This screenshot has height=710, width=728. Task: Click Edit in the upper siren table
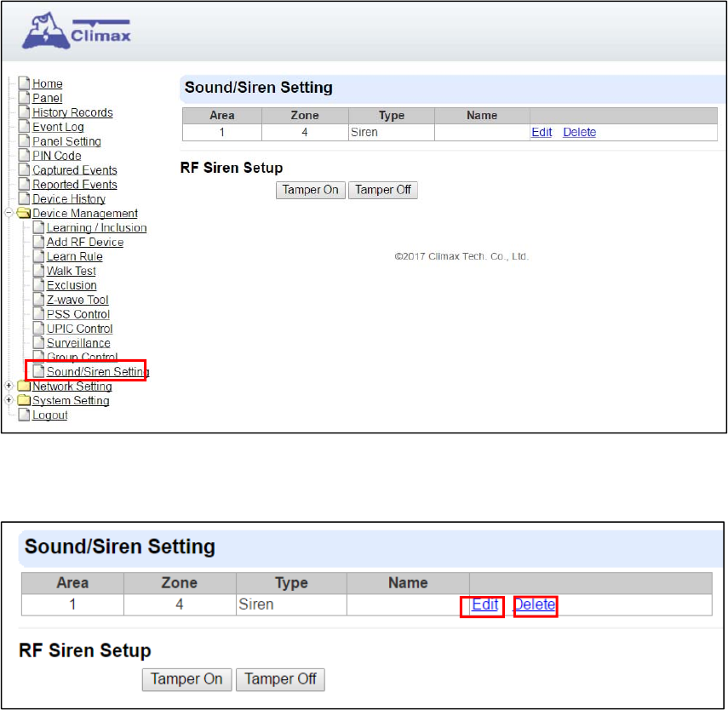[x=542, y=132]
